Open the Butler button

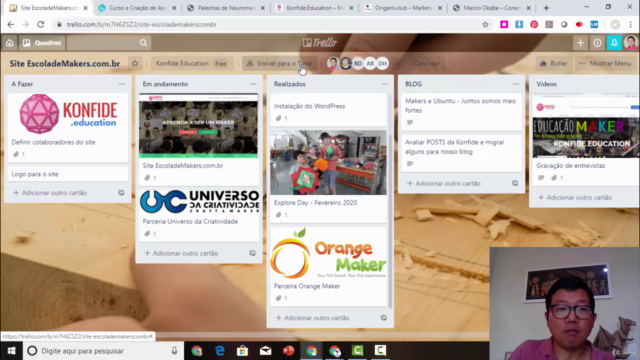click(554, 63)
